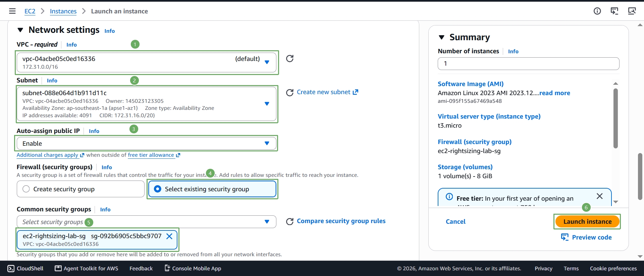The width and height of the screenshot is (644, 276).
Task: Refresh the security groups list
Action: click(x=290, y=221)
